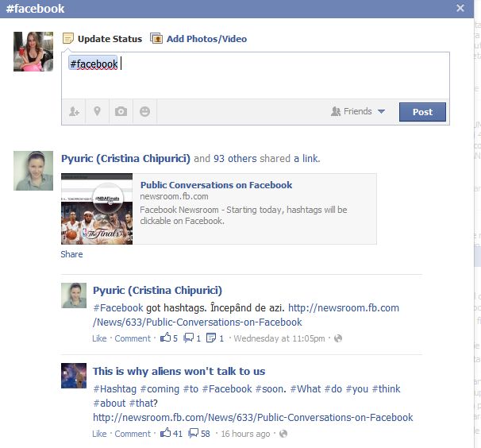The height and width of the screenshot is (448, 481).
Task: Click the #you hashtag
Action: click(357, 388)
